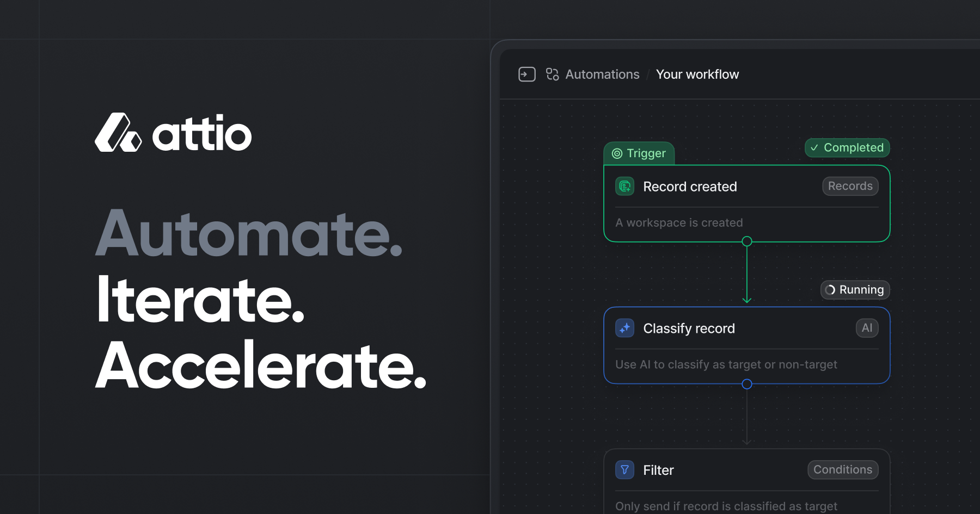The image size is (980, 514).
Task: Click the Classify record sparkle icon
Action: coord(625,328)
